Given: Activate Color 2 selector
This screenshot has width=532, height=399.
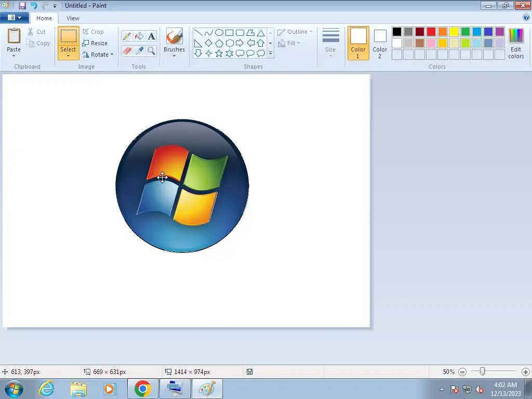Looking at the screenshot, I should point(380,43).
